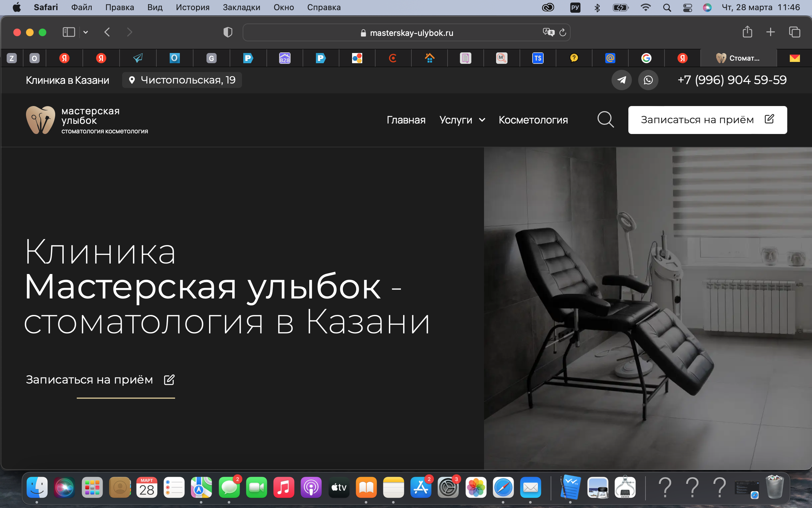The height and width of the screenshot is (508, 812).
Task: Click the site search magnifier icon
Action: (605, 120)
